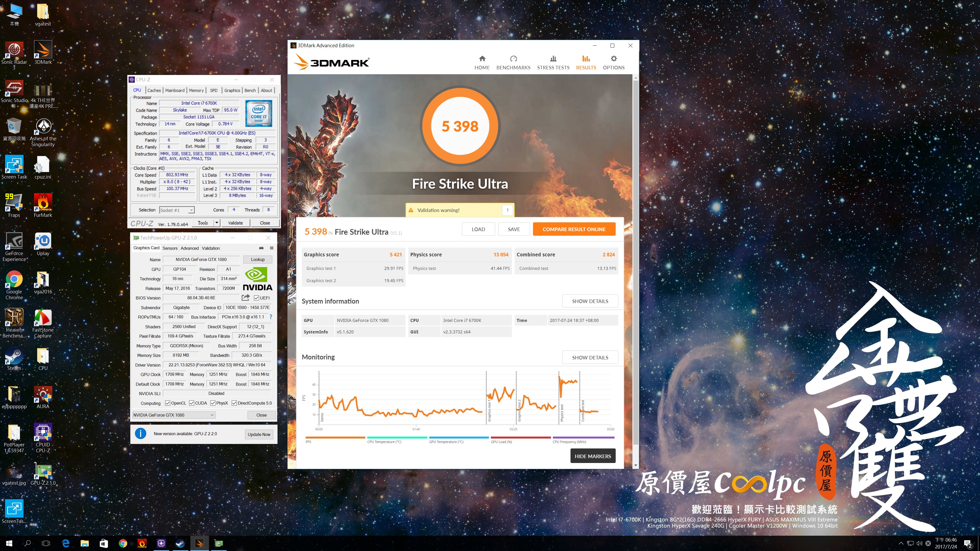Open the AURA desktop icon

click(43, 397)
